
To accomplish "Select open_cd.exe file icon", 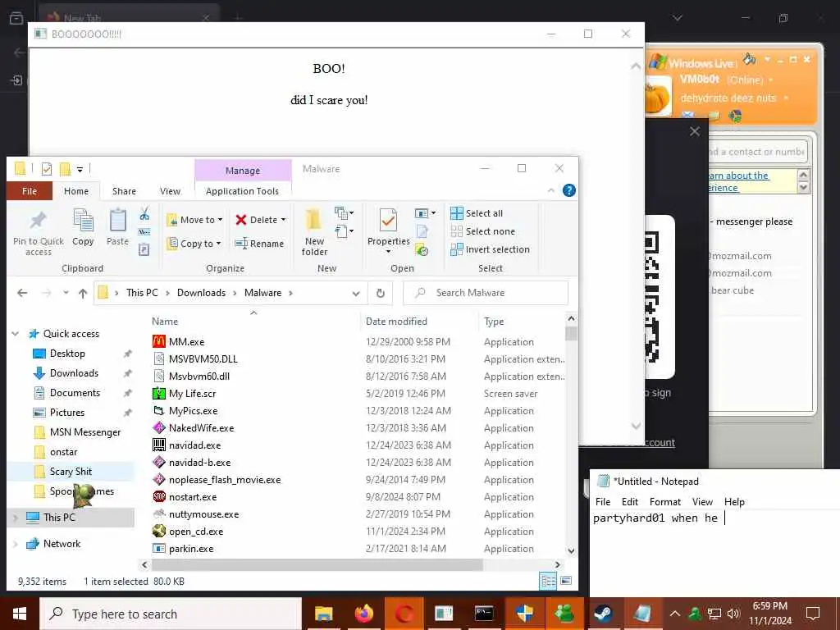I will coord(158,531).
